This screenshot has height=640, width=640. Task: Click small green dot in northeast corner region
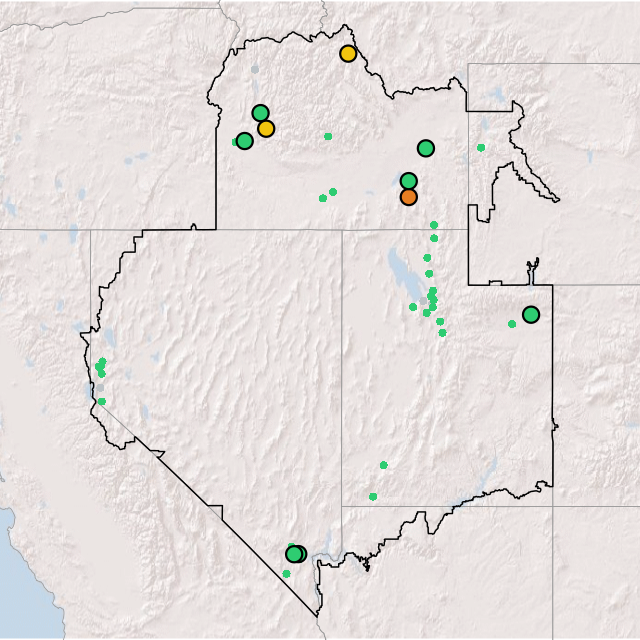pyautogui.click(x=481, y=148)
